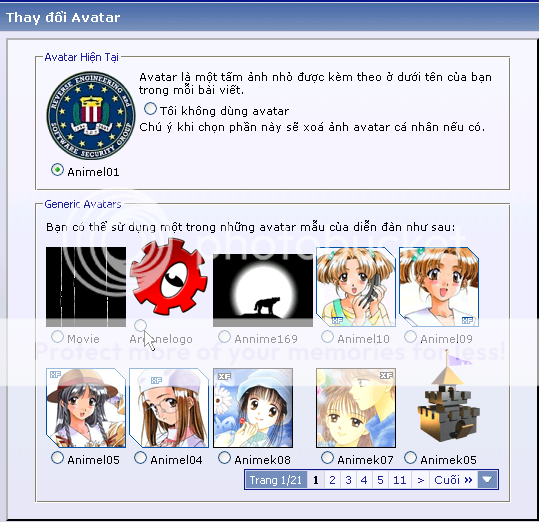Jump to last page via 'Cuối »'

point(453,480)
